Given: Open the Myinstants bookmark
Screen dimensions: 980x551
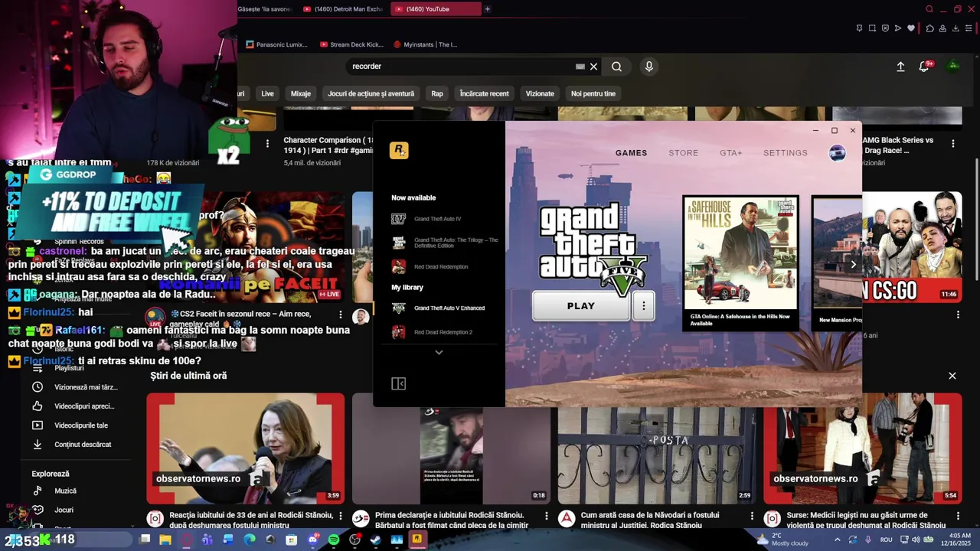Looking at the screenshot, I should (x=425, y=44).
